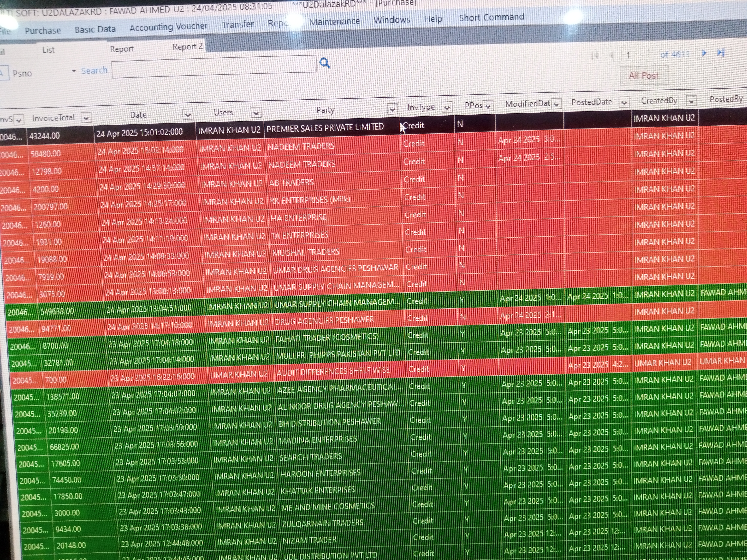Image resolution: width=747 pixels, height=560 pixels.
Task: Jump to last page arrow
Action: tap(721, 53)
